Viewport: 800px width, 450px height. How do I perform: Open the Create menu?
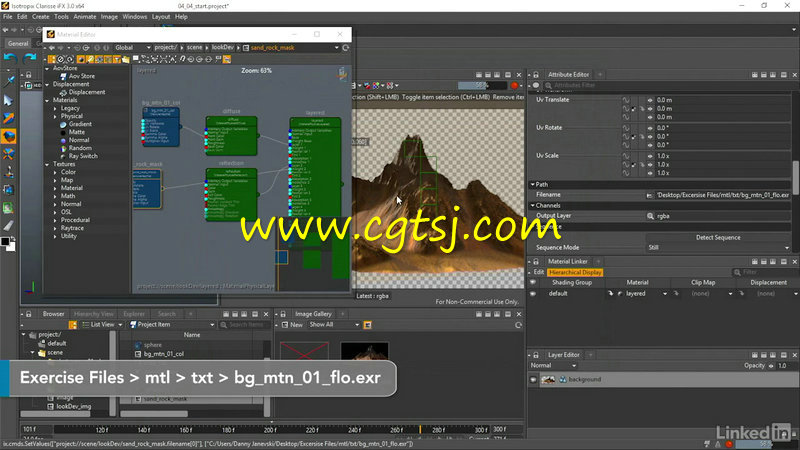pos(40,17)
